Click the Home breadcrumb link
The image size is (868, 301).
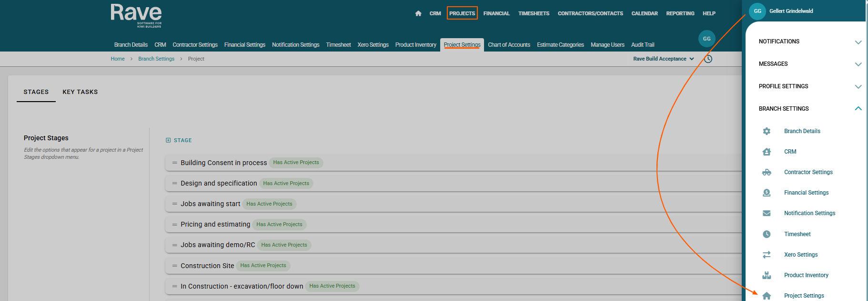pyautogui.click(x=118, y=59)
